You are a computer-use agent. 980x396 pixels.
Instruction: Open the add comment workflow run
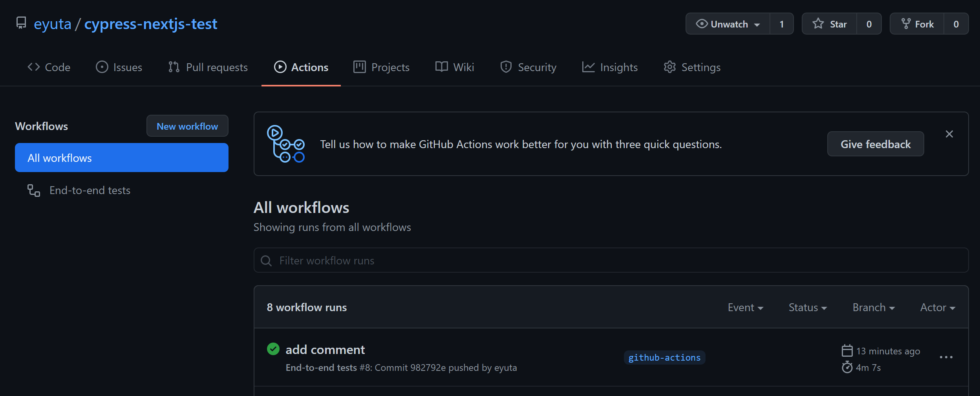pos(325,350)
